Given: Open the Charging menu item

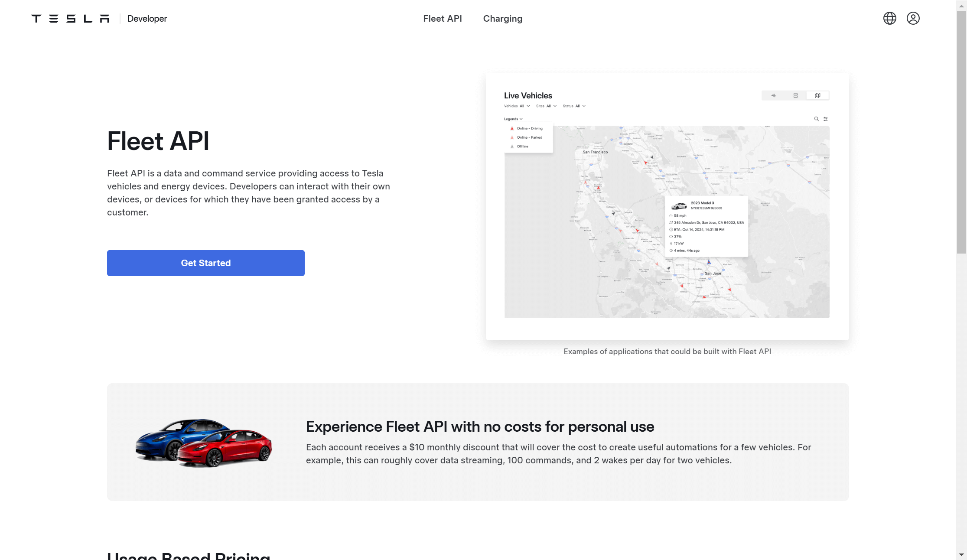Looking at the screenshot, I should 502,19.
